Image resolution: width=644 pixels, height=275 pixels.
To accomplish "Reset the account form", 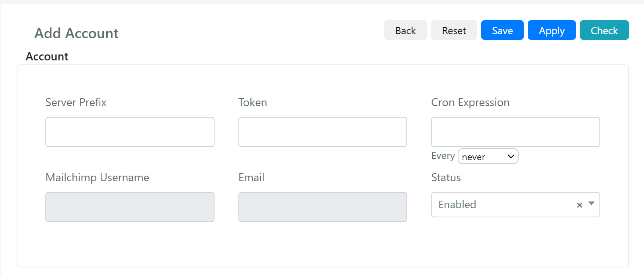I will coord(454,30).
